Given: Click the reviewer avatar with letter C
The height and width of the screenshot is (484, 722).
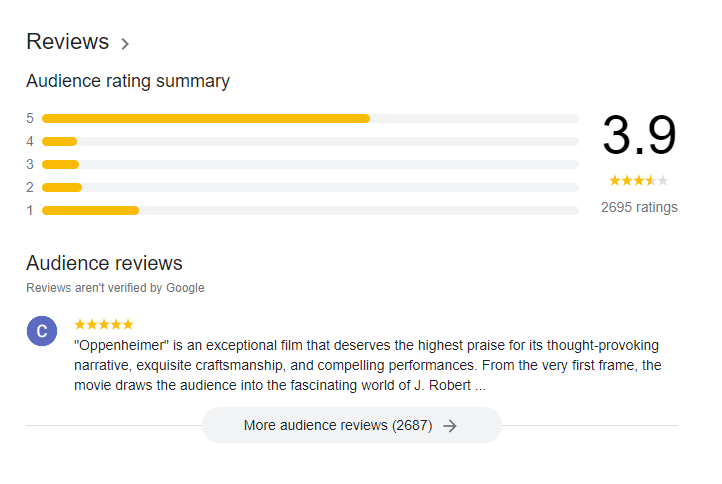Looking at the screenshot, I should click(42, 331).
